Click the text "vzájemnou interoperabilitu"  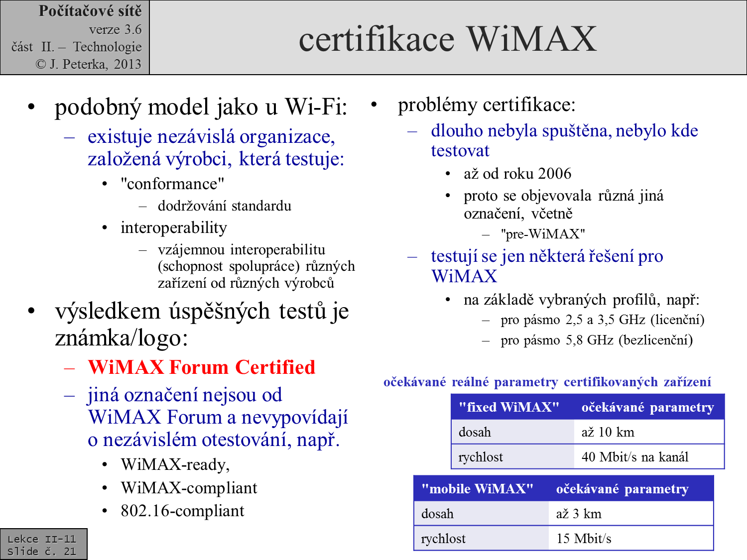tap(242, 249)
